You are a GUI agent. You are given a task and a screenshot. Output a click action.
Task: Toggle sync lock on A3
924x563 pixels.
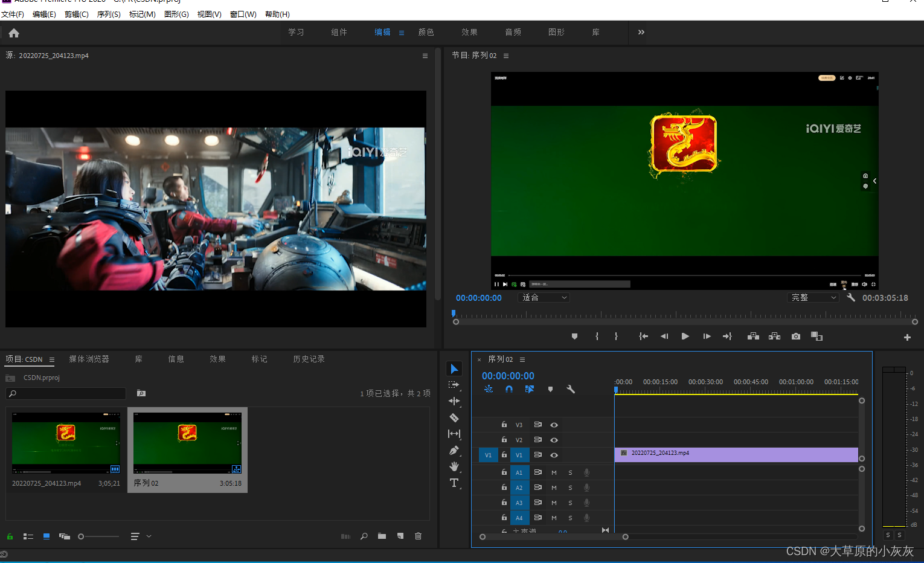pyautogui.click(x=537, y=503)
